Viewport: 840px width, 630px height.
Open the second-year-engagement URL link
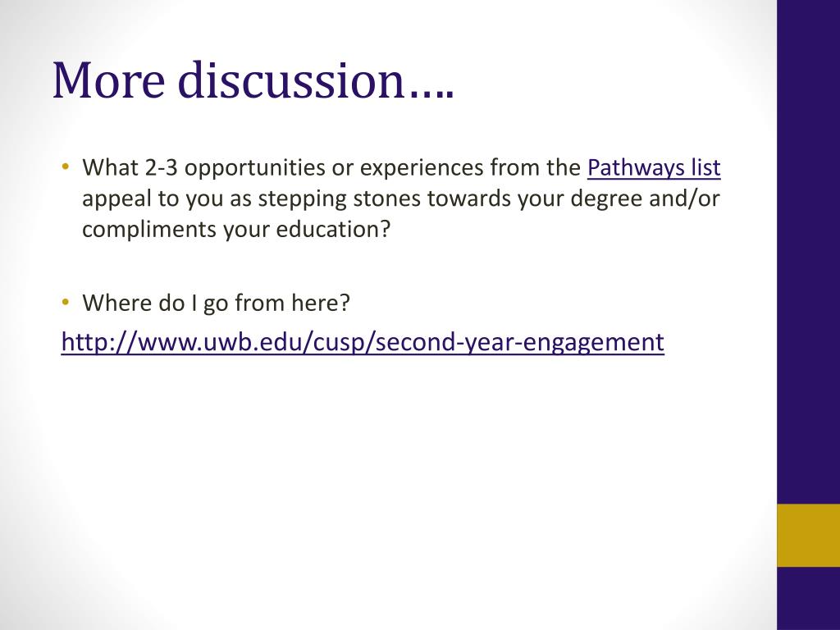click(363, 342)
